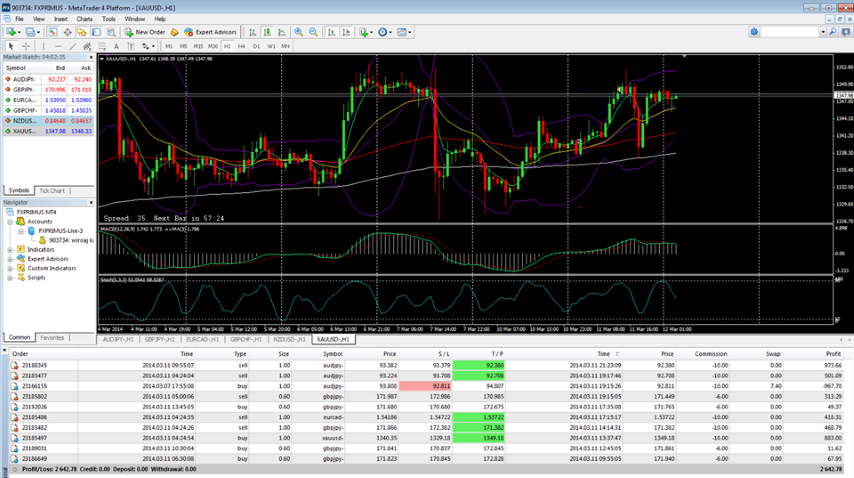The width and height of the screenshot is (854, 478).
Task: Select the Fibonacci Retracement tool
Action: tap(102, 46)
